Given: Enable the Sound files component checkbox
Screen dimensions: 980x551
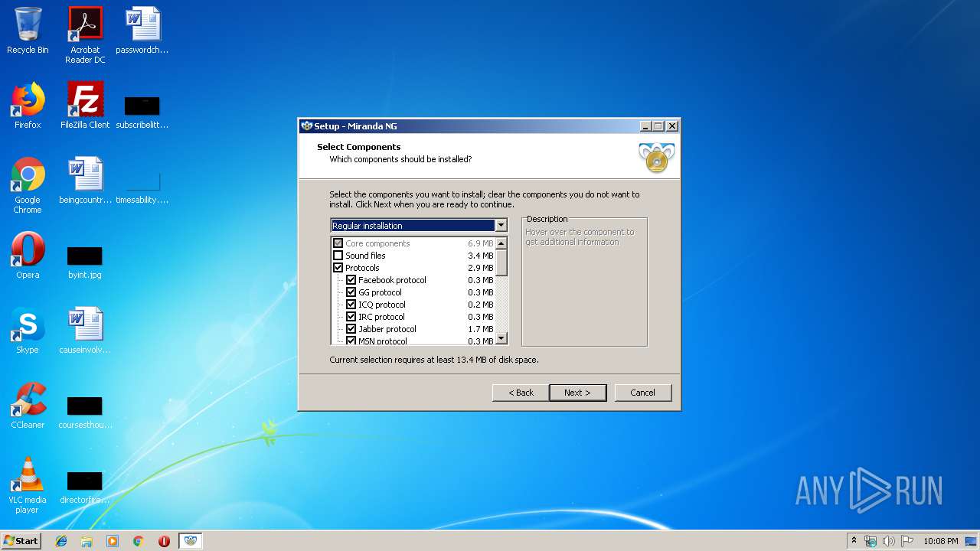Looking at the screenshot, I should point(338,256).
